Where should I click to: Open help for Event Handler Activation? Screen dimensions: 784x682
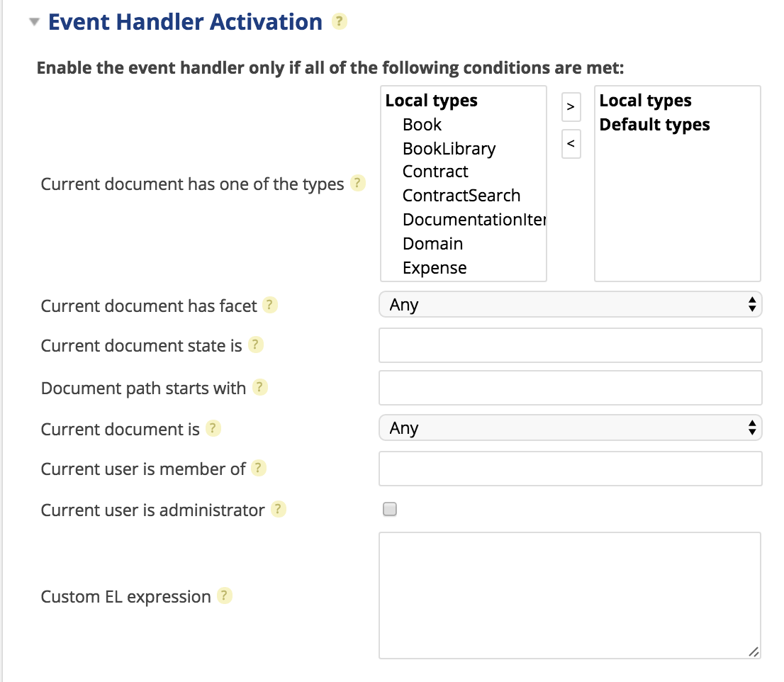pos(339,22)
